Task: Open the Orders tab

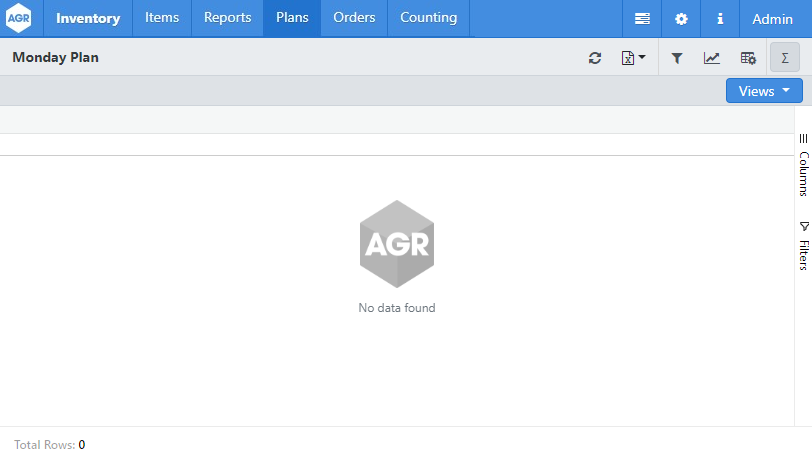Action: [x=354, y=18]
